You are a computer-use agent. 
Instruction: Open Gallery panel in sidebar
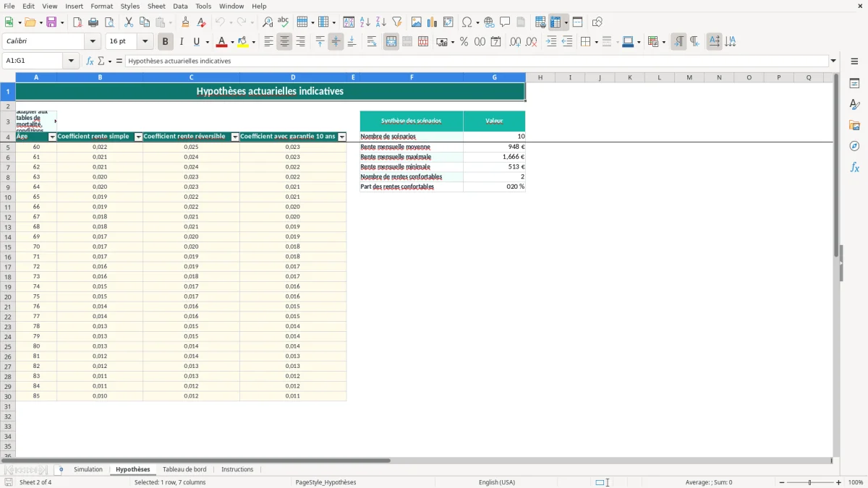coord(854,126)
